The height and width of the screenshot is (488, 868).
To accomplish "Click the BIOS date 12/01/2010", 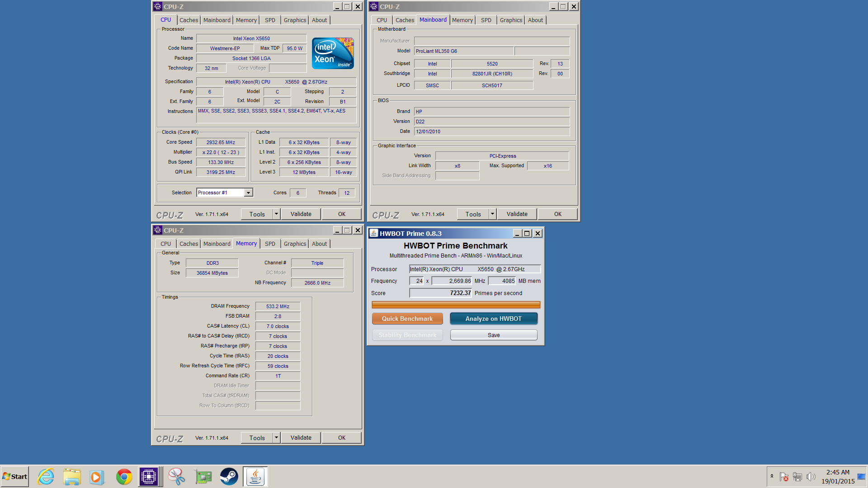I will point(492,131).
